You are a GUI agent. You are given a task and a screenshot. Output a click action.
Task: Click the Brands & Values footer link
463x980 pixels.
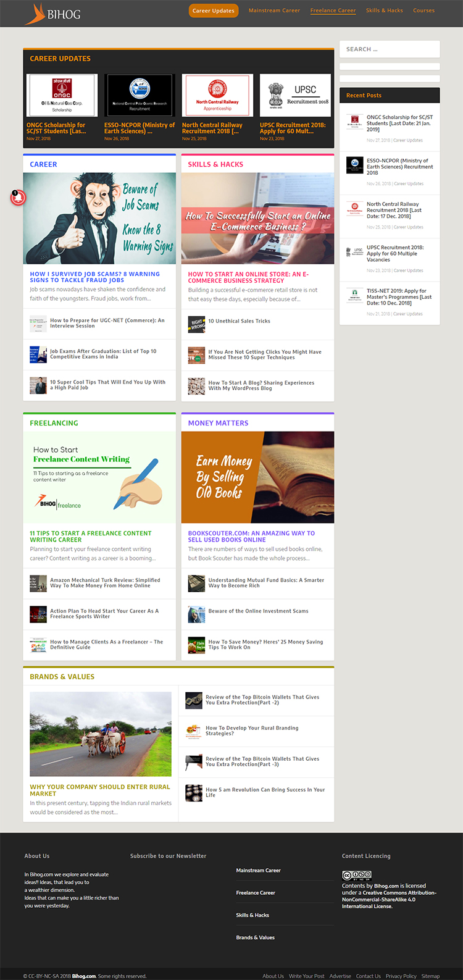255,937
